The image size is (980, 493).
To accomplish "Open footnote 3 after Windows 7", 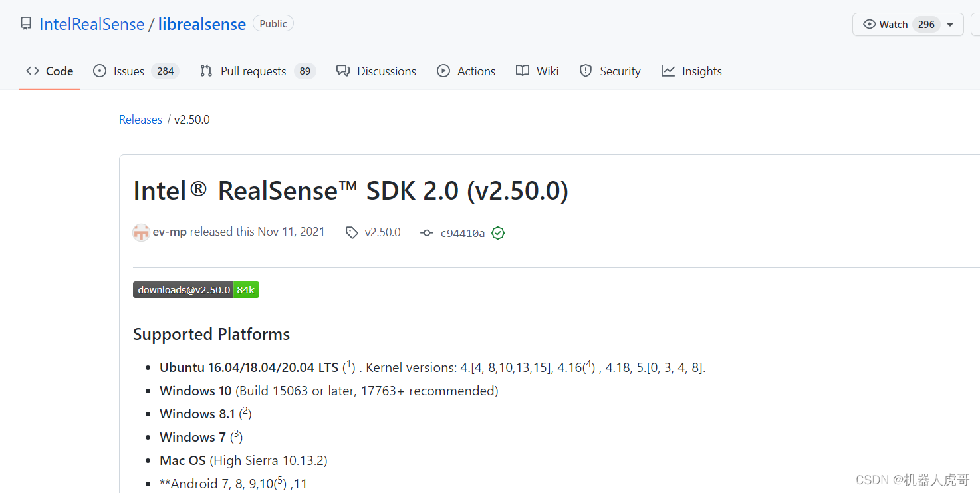I will [236, 434].
